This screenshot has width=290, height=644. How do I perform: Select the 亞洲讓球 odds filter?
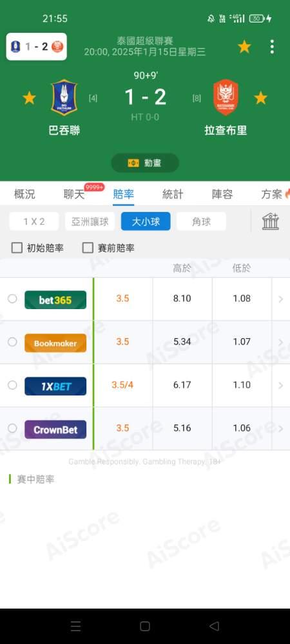(x=90, y=222)
